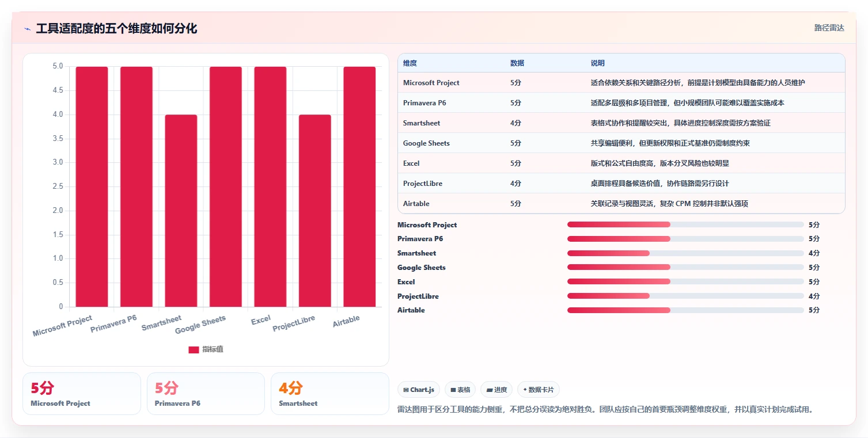Click the 数据卡片 tag chip
868x438 pixels.
pyautogui.click(x=539, y=390)
